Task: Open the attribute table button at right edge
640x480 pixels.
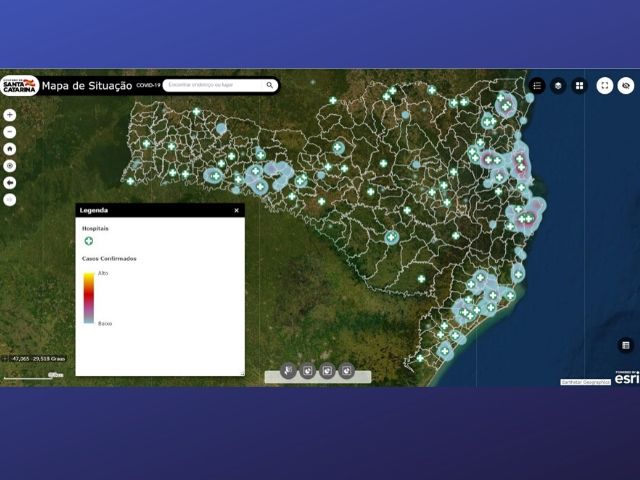Action: pyautogui.click(x=626, y=345)
